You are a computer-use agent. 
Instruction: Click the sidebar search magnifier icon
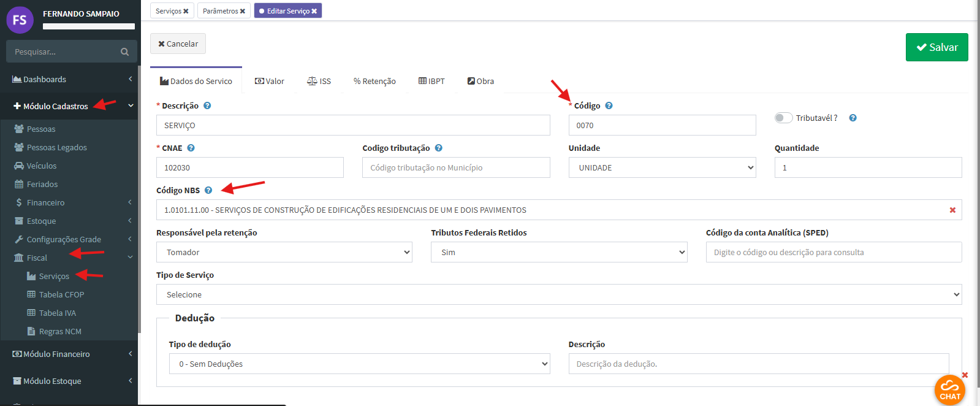(x=124, y=52)
